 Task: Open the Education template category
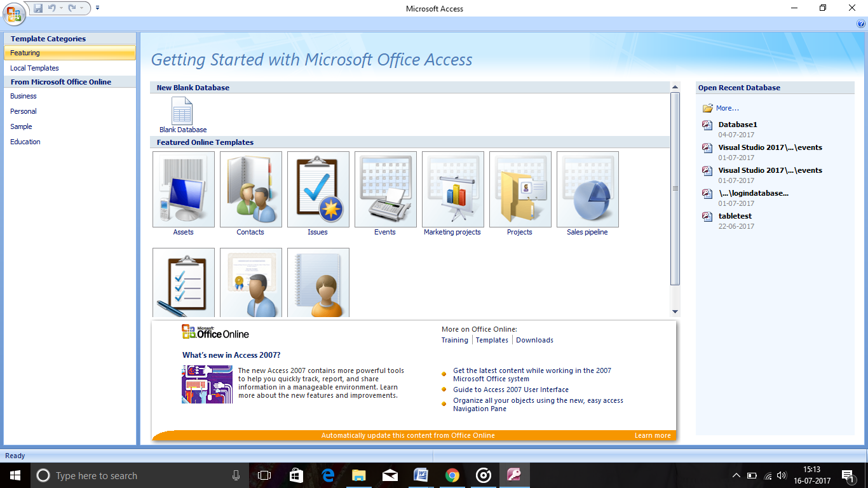coord(25,142)
